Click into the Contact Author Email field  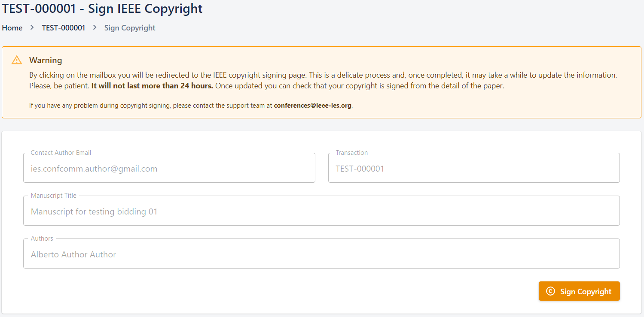pyautogui.click(x=169, y=169)
